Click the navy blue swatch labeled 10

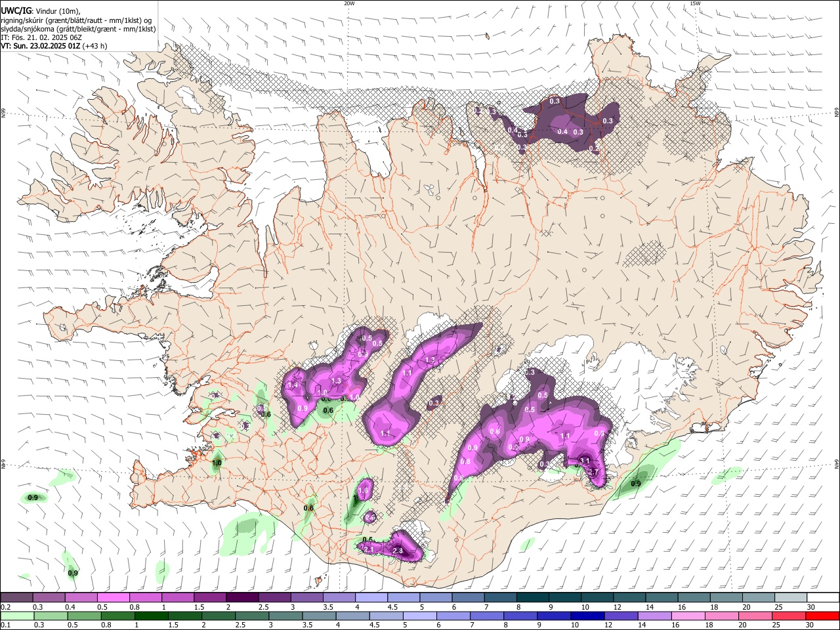click(x=587, y=616)
